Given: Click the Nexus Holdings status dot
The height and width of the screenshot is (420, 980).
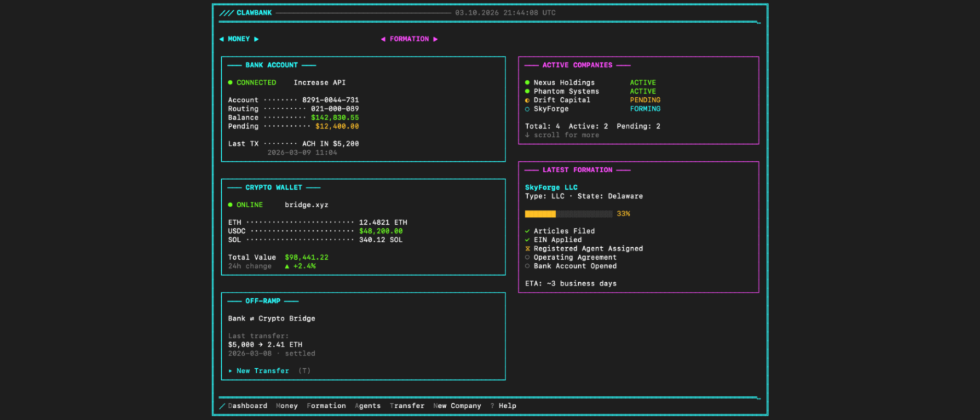Looking at the screenshot, I should tap(527, 83).
